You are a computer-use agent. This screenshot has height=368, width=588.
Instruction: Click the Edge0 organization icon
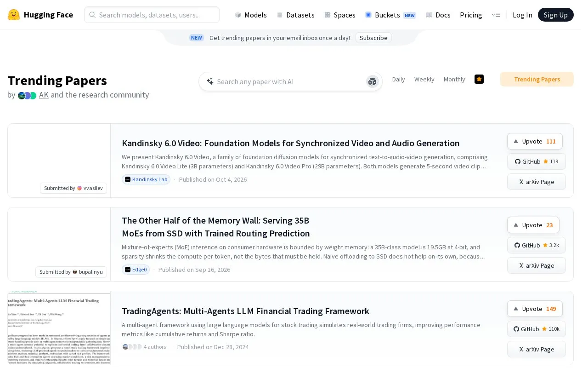point(128,270)
